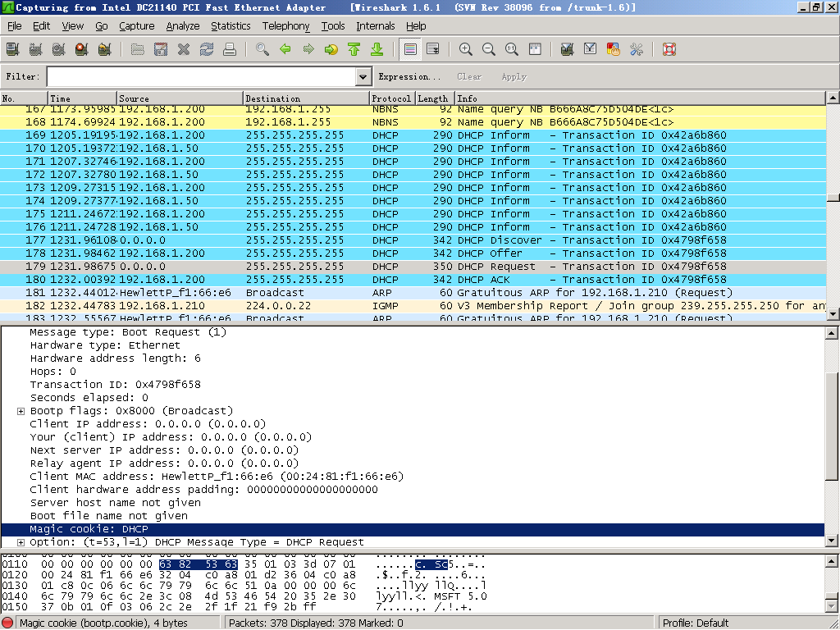Go to the first packet
The height and width of the screenshot is (630, 840).
point(354,49)
